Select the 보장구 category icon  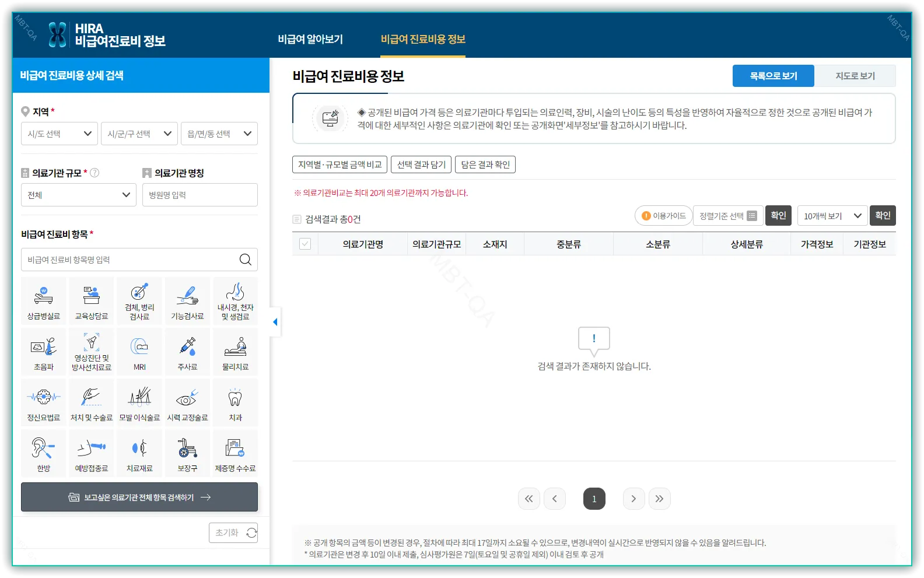point(187,453)
